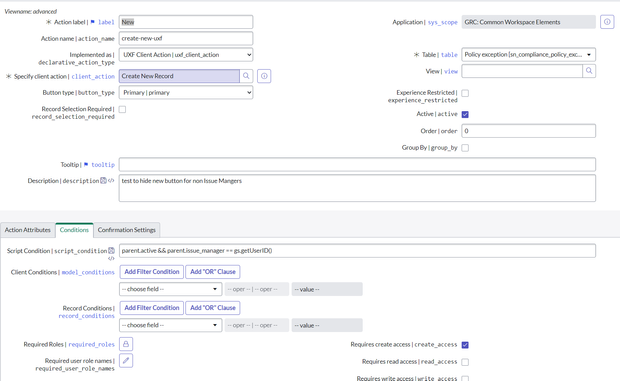Click the Action label input field
The image size is (620, 381).
pyautogui.click(x=186, y=22)
